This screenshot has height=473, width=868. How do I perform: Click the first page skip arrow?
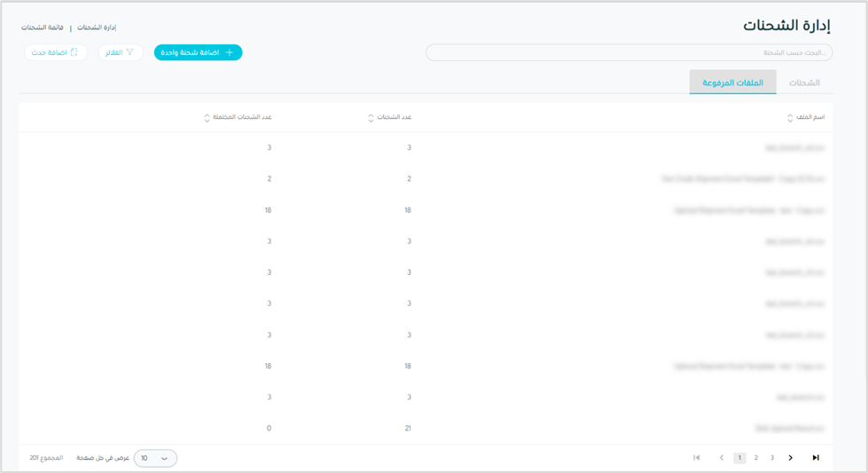(697, 458)
